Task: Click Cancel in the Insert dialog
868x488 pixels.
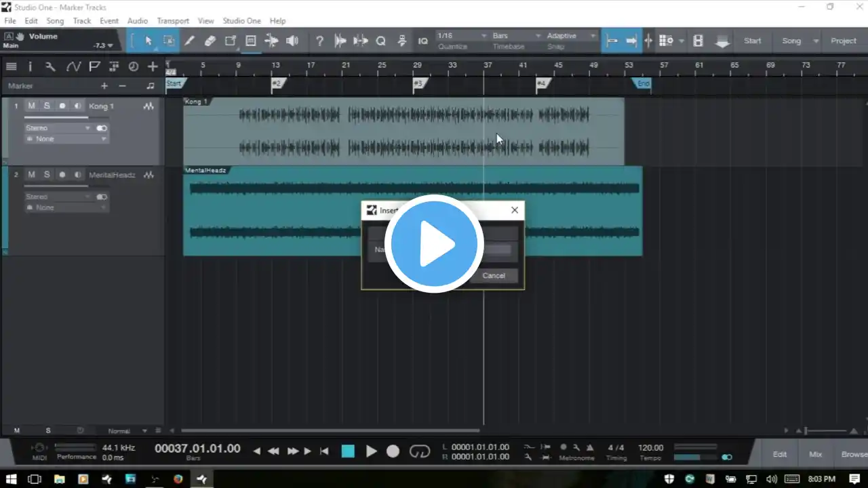Action: (x=494, y=276)
